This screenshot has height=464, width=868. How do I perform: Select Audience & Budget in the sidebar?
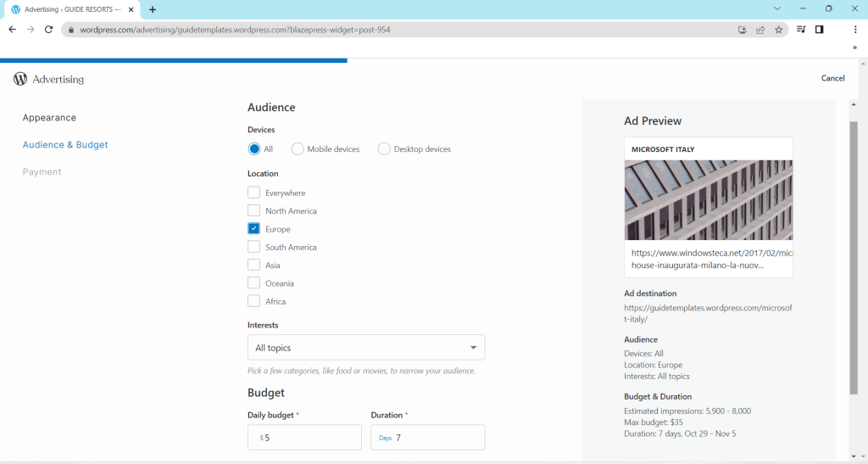65,145
